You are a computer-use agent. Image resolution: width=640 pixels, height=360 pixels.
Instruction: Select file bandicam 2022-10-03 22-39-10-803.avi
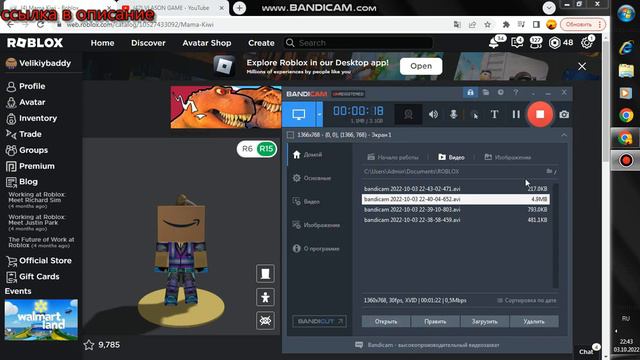click(456, 209)
